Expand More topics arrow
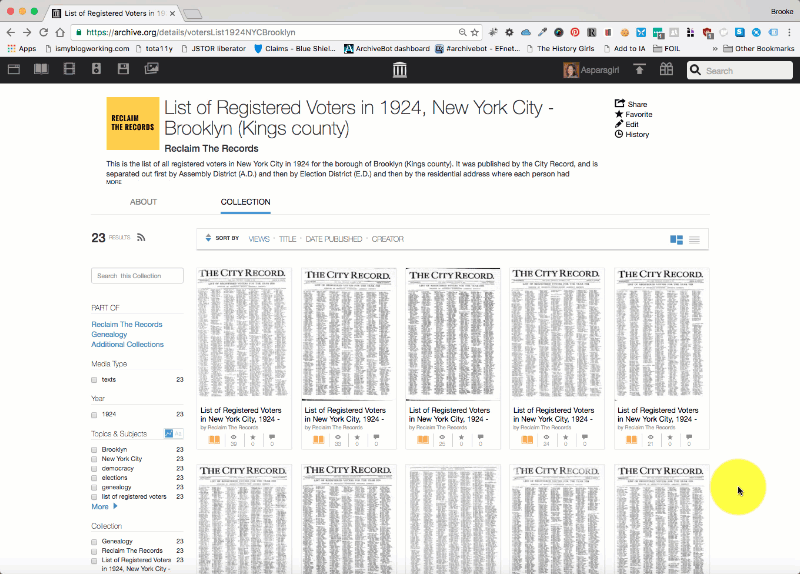Image resolution: width=800 pixels, height=574 pixels. [105, 507]
